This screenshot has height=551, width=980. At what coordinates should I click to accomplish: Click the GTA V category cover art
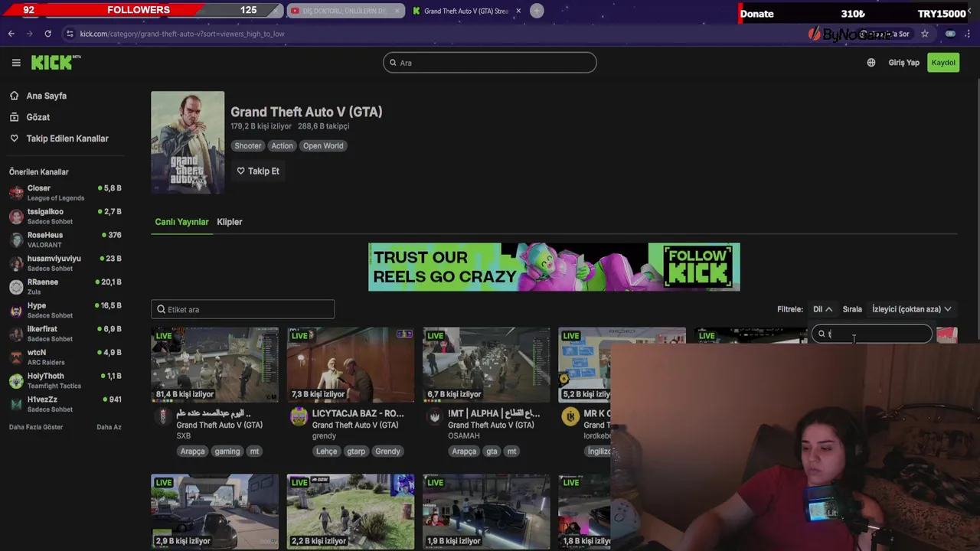click(188, 142)
